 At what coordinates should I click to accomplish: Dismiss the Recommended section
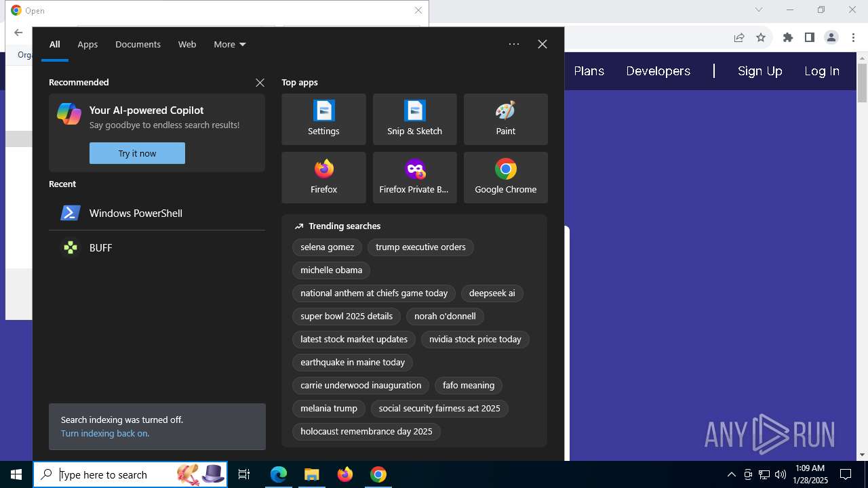pyautogui.click(x=260, y=83)
